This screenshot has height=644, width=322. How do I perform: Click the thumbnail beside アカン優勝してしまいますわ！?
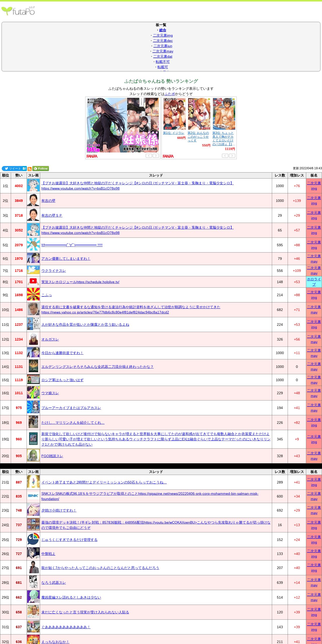pos(33,258)
